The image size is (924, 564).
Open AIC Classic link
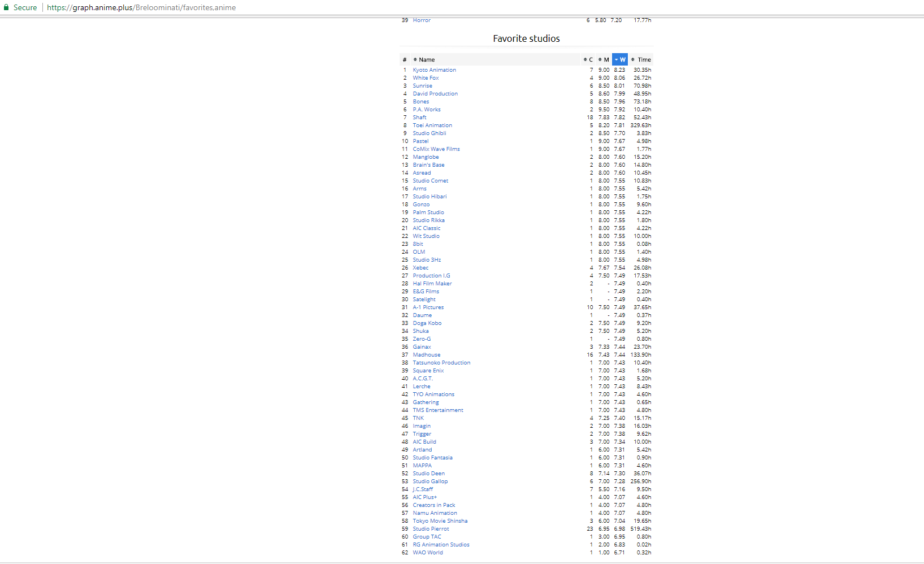(427, 228)
